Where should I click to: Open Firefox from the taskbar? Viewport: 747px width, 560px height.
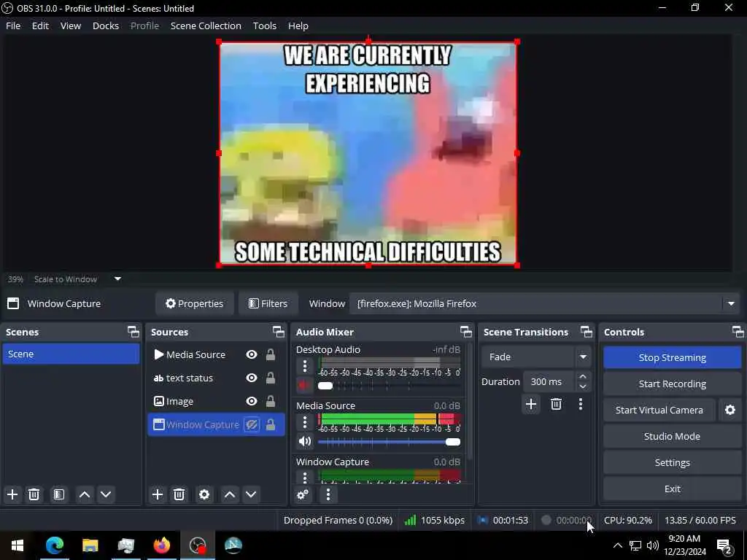pyautogui.click(x=161, y=545)
